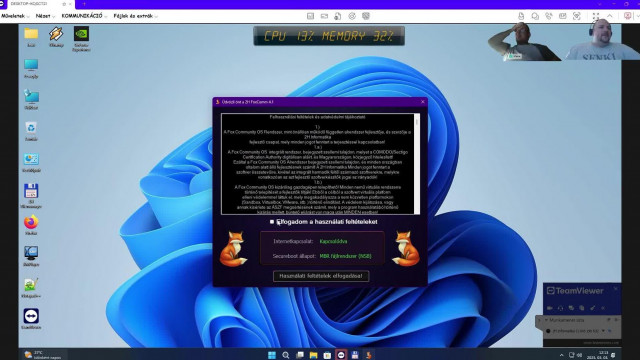Click the taskbar Search magnifier icon

(x=286, y=355)
